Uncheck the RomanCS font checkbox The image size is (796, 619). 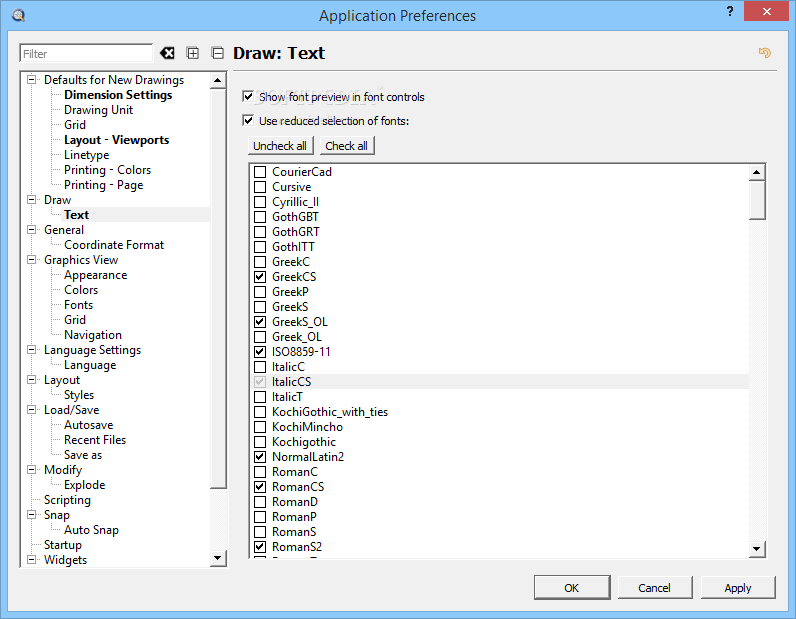pos(260,487)
